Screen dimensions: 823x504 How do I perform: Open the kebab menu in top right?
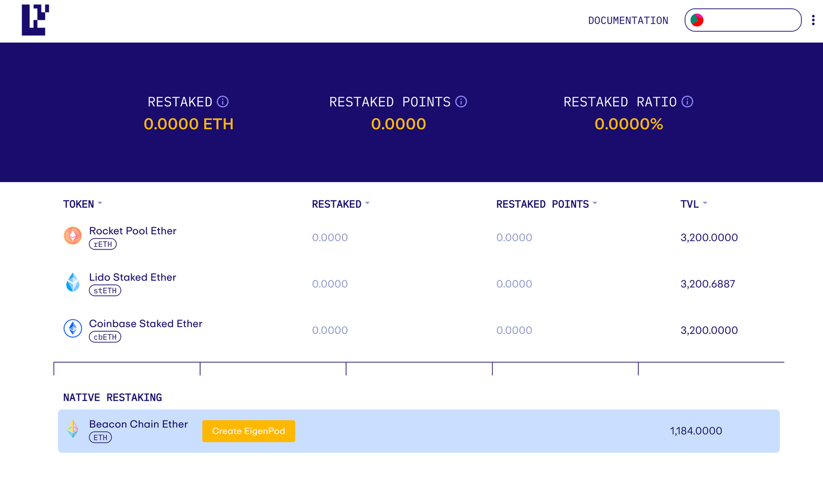pyautogui.click(x=814, y=20)
